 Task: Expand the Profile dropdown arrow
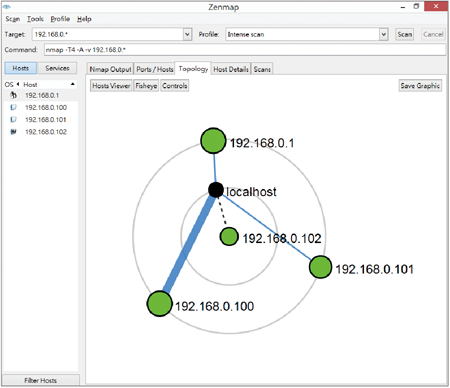[x=384, y=34]
